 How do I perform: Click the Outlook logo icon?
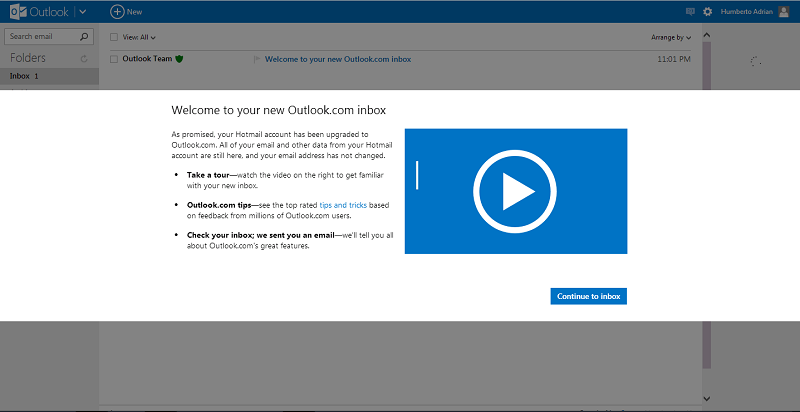[x=18, y=12]
